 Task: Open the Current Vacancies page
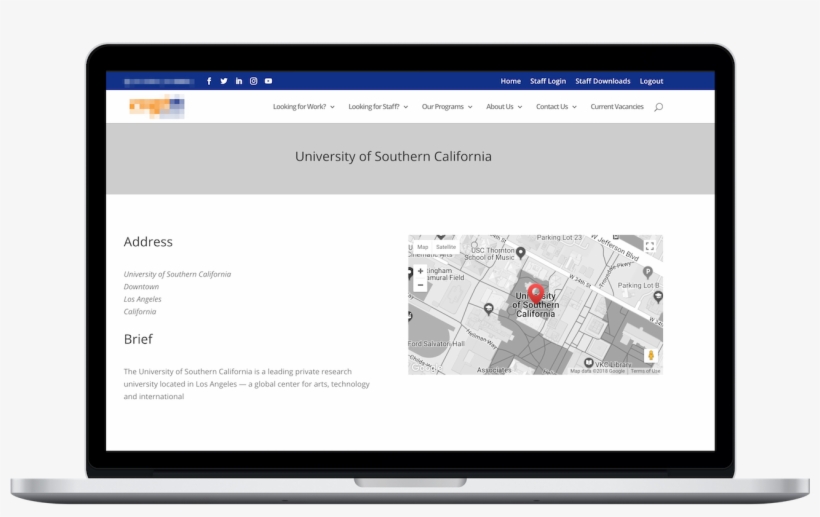tap(617, 107)
